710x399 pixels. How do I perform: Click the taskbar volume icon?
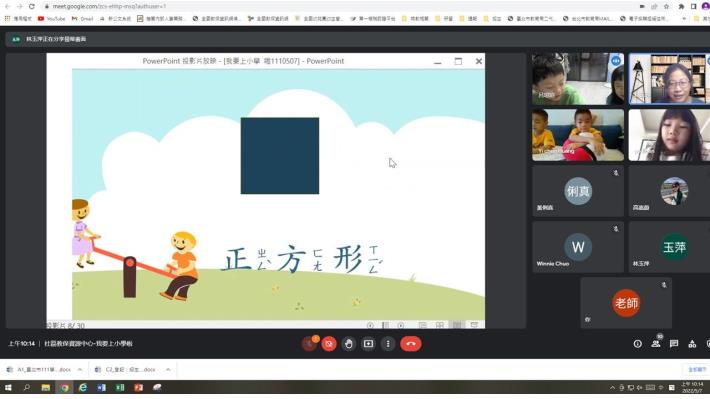pos(639,388)
